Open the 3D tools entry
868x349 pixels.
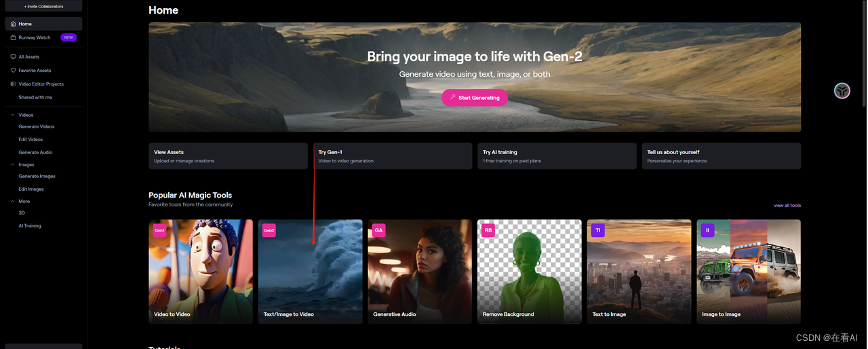(x=22, y=213)
